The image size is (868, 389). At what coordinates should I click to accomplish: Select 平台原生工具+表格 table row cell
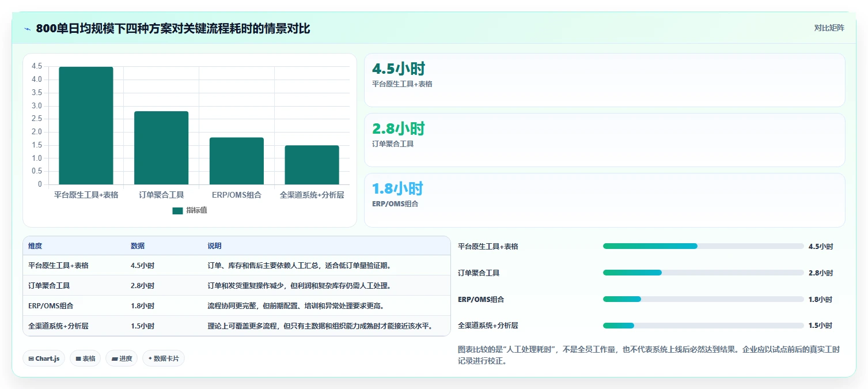tap(58, 266)
